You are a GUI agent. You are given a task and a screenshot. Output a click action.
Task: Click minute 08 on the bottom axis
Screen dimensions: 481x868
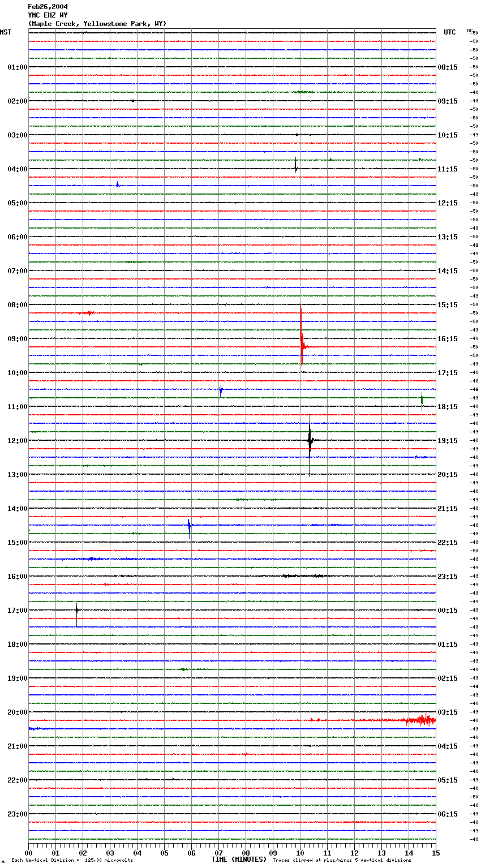(x=246, y=853)
